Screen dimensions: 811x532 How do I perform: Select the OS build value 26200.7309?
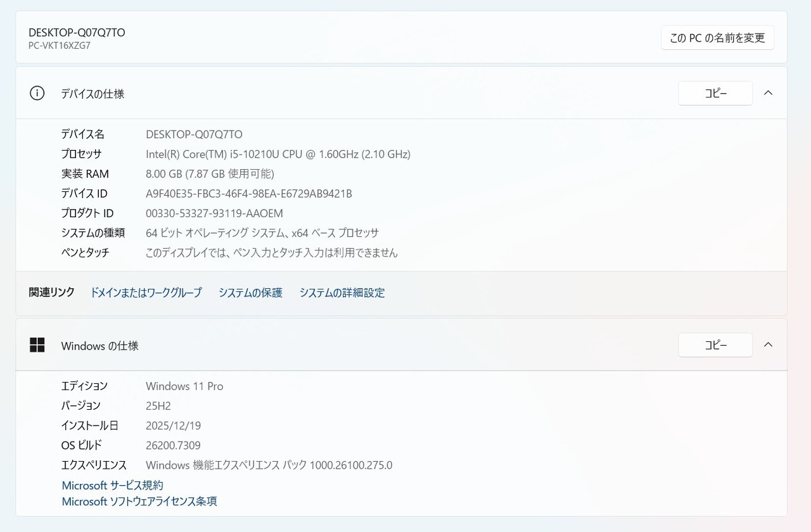(173, 445)
